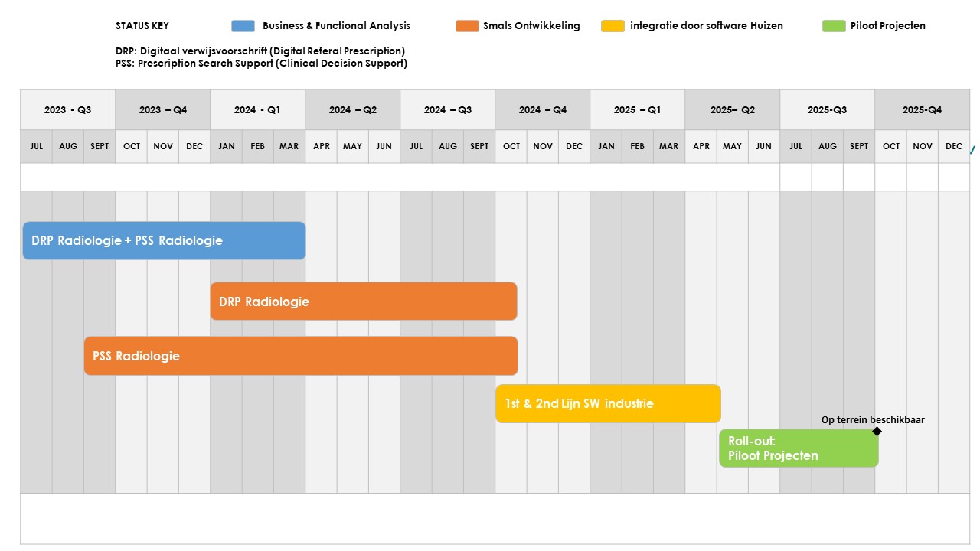980x551 pixels.
Task: Select the orange DRP Radiologie bar
Action: click(364, 302)
